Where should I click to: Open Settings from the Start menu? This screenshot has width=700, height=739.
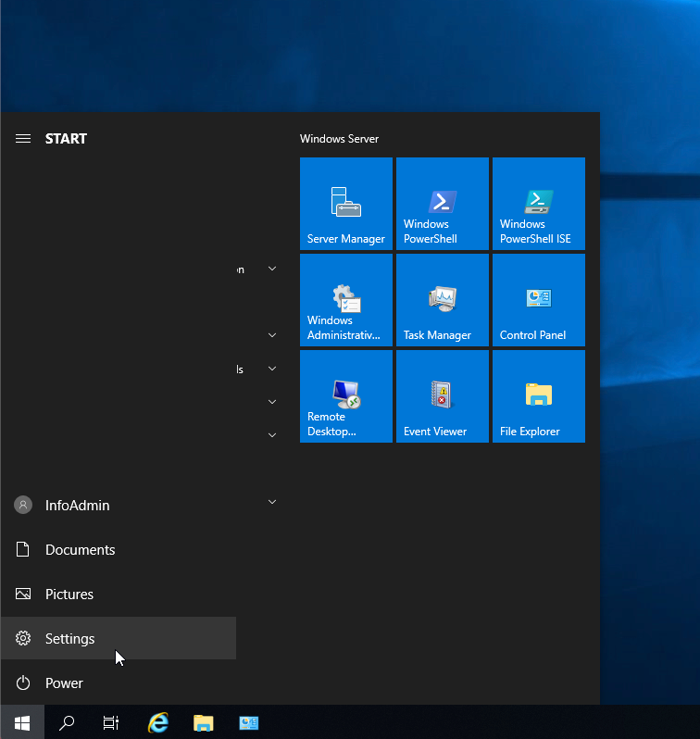(x=118, y=638)
